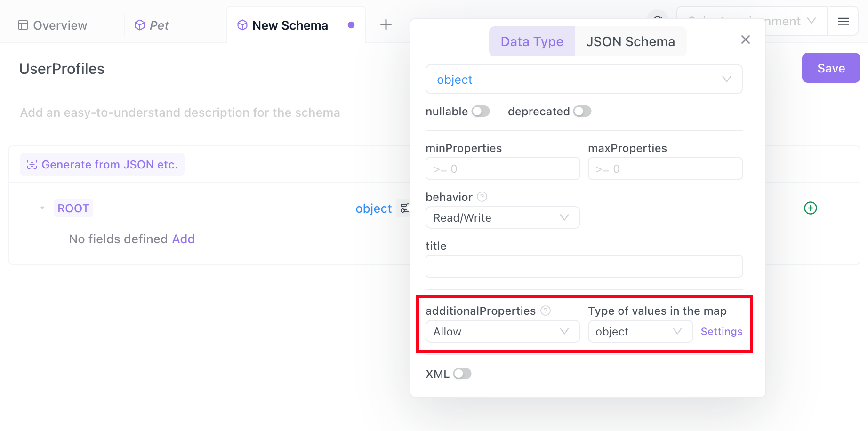Click the help icon next to behavior
This screenshot has height=431, width=868.
pos(482,197)
